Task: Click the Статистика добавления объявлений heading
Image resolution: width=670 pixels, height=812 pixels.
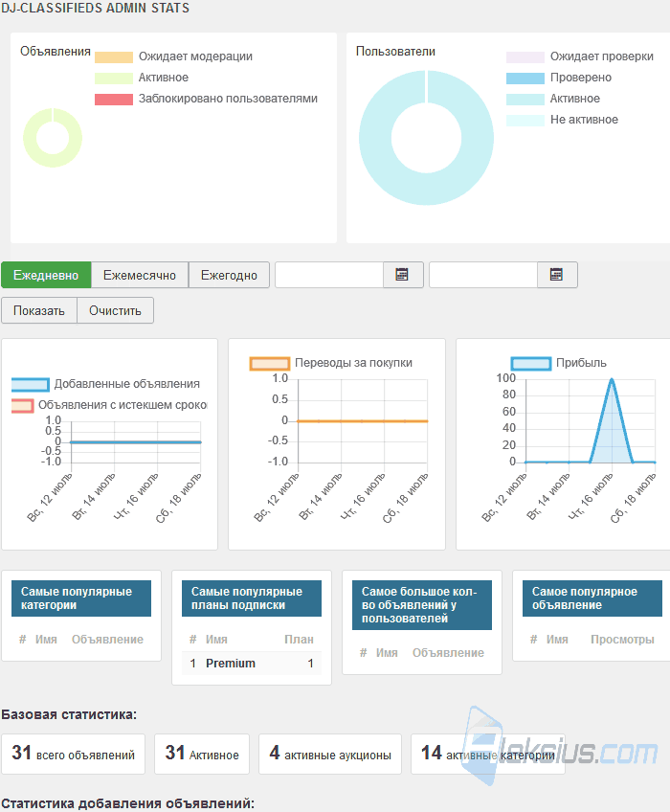Action: 128,803
